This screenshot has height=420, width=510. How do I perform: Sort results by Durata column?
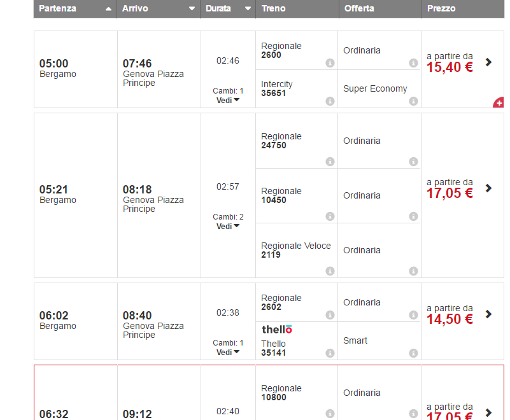coord(228,9)
